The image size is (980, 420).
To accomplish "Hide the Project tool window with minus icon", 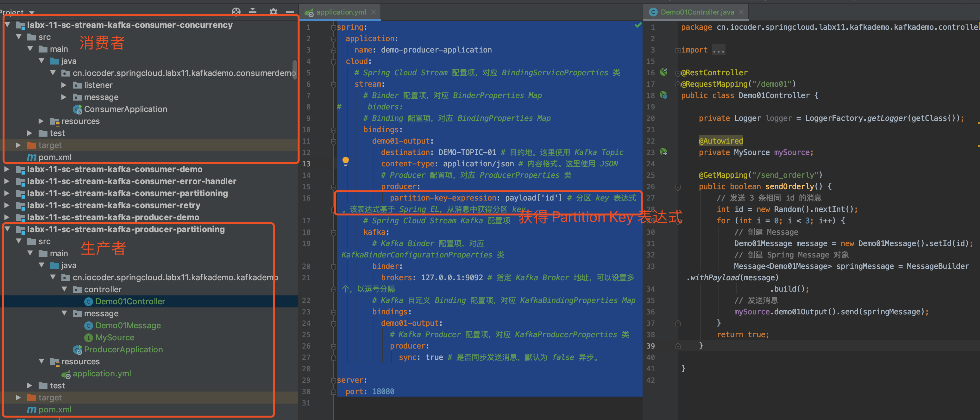I will pyautogui.click(x=290, y=12).
